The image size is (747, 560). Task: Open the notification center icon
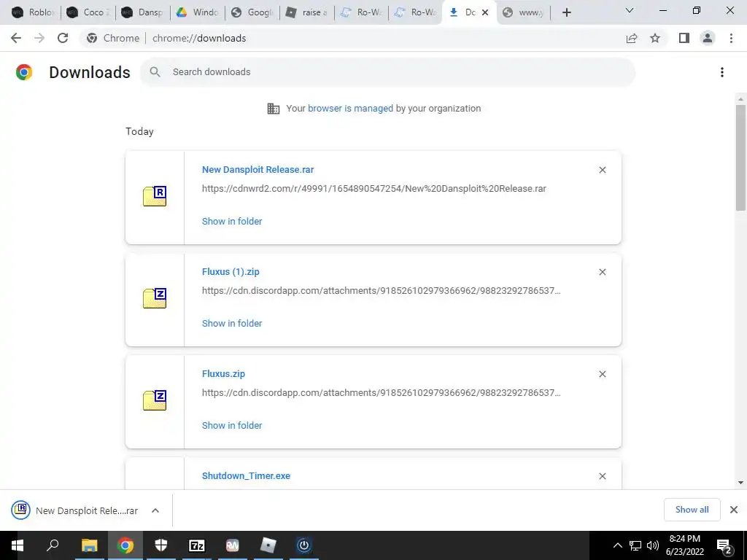pyautogui.click(x=724, y=546)
